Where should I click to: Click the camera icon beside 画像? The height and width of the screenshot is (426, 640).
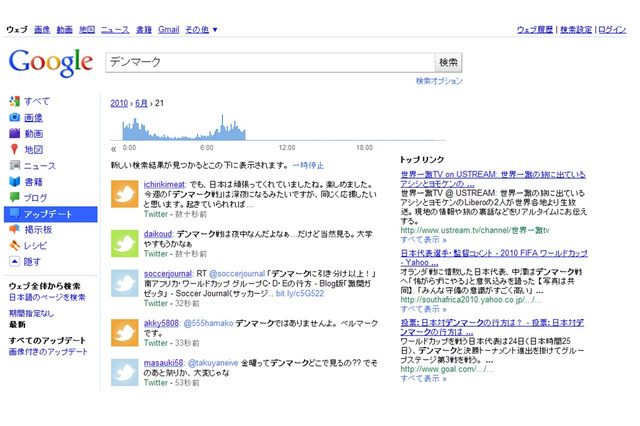15,118
